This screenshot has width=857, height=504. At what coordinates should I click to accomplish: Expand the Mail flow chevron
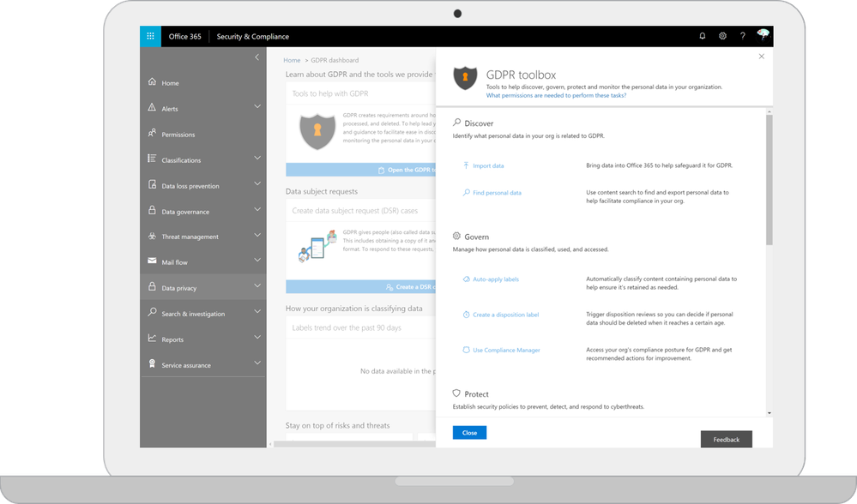point(256,260)
